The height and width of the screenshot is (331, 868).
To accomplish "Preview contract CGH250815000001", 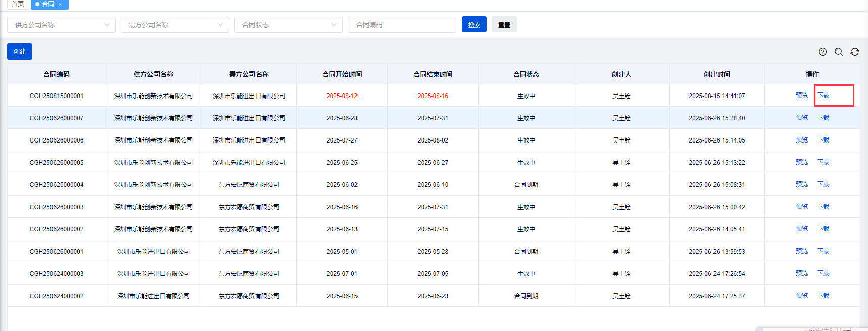I will coord(802,96).
